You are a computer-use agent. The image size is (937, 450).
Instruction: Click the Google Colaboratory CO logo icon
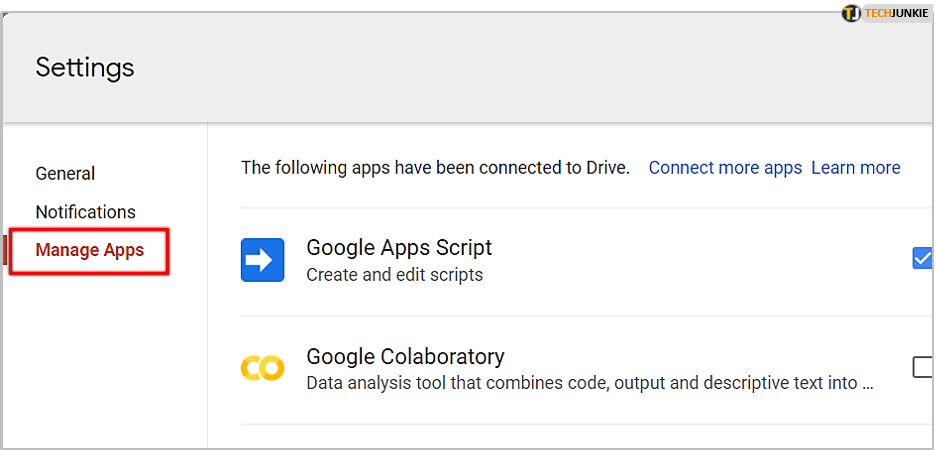click(x=262, y=368)
